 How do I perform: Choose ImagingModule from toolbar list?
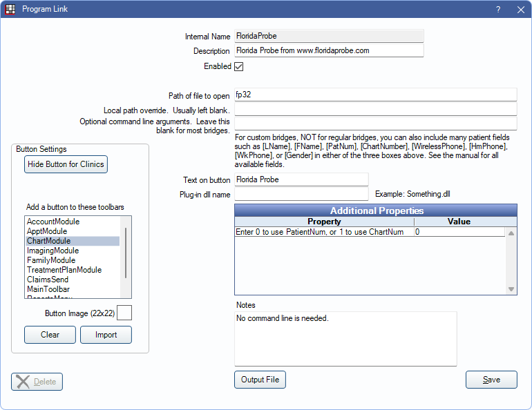click(x=53, y=251)
